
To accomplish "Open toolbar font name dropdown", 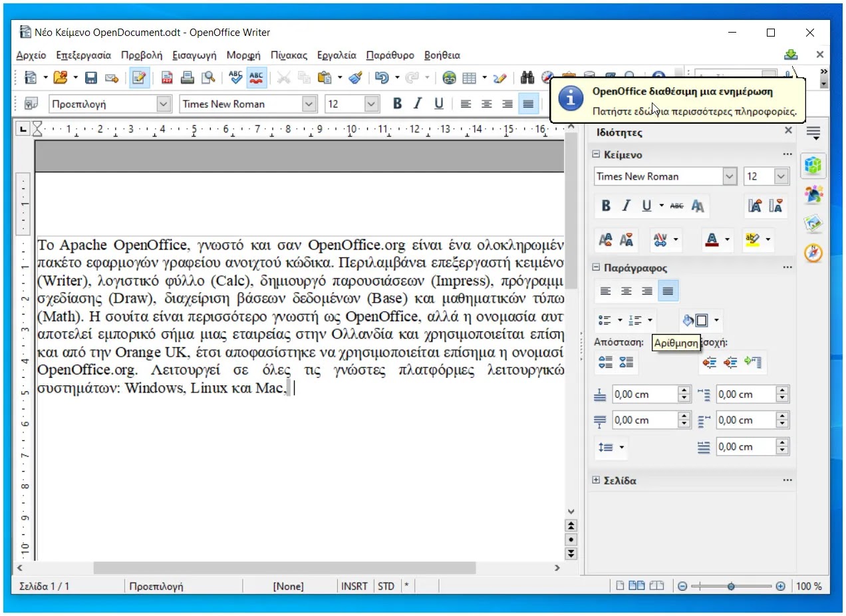I will point(309,104).
